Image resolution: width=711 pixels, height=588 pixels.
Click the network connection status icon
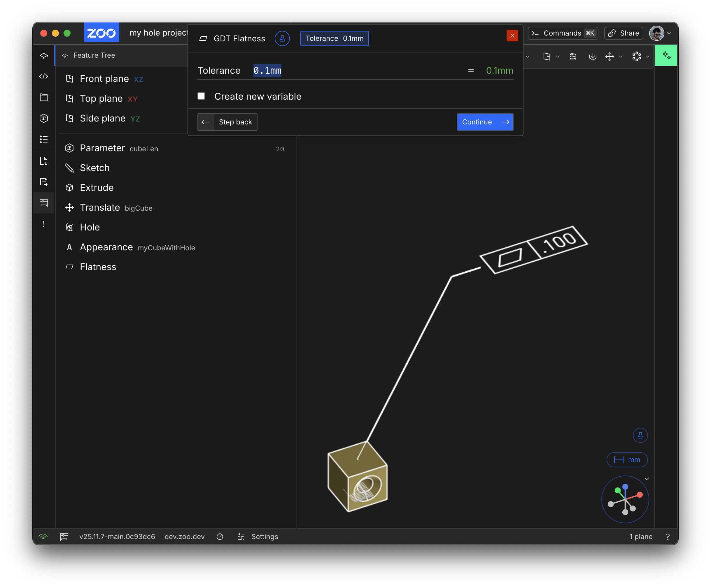43,537
